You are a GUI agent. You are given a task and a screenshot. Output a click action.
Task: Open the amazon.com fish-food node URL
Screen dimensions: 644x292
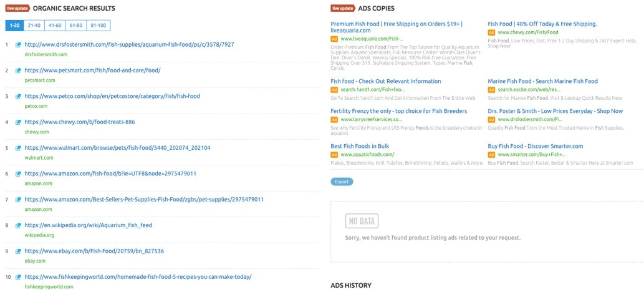pyautogui.click(x=110, y=173)
